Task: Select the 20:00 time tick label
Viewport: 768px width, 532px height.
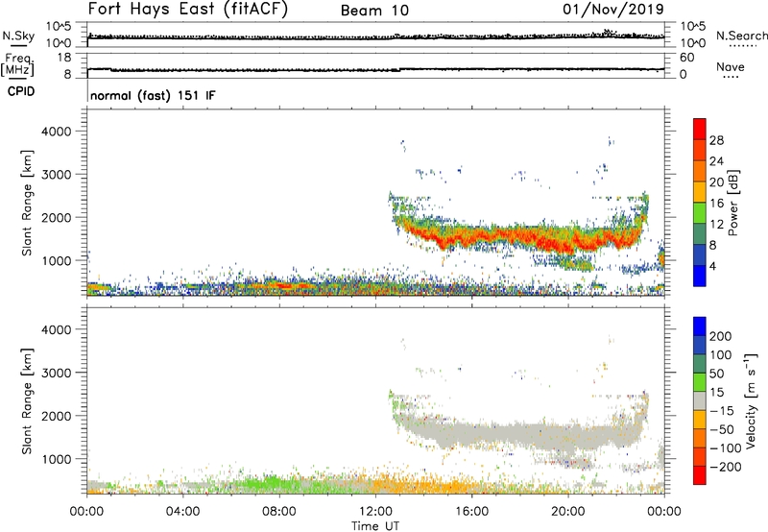Action: coord(568,512)
